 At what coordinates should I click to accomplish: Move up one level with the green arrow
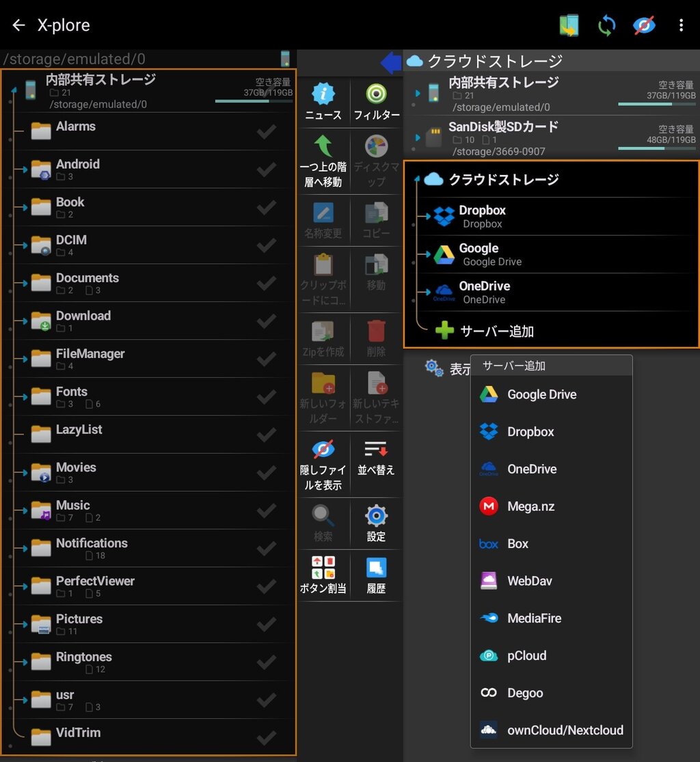[323, 161]
